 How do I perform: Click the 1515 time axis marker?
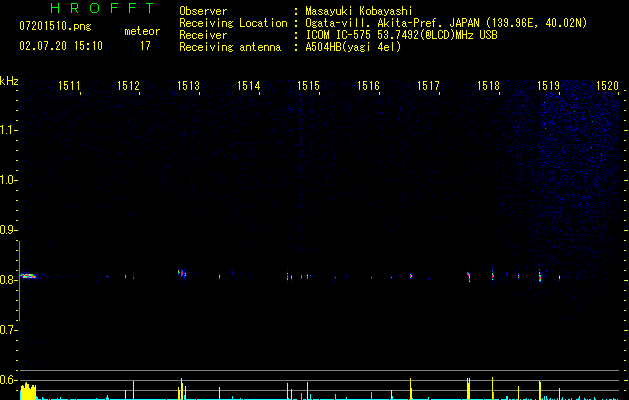coord(308,86)
